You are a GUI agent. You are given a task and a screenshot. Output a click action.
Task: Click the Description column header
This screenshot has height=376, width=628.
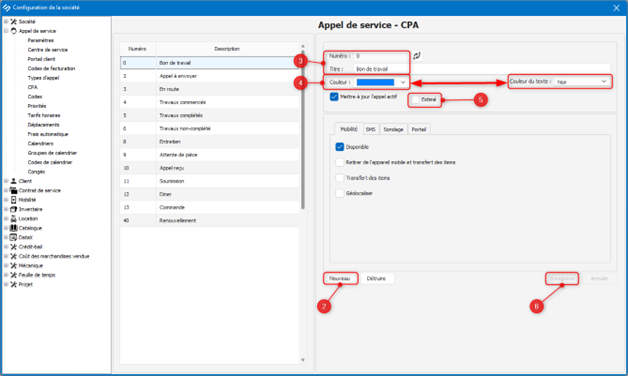[x=227, y=49]
